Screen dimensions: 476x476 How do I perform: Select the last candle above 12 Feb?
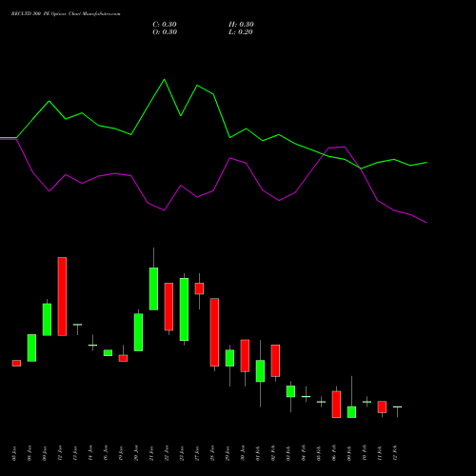tap(397, 407)
